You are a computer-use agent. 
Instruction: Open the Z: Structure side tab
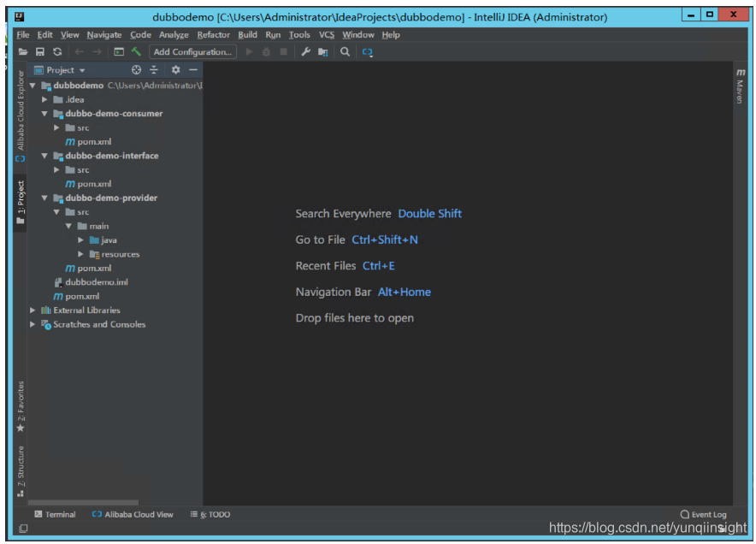pyautogui.click(x=21, y=470)
